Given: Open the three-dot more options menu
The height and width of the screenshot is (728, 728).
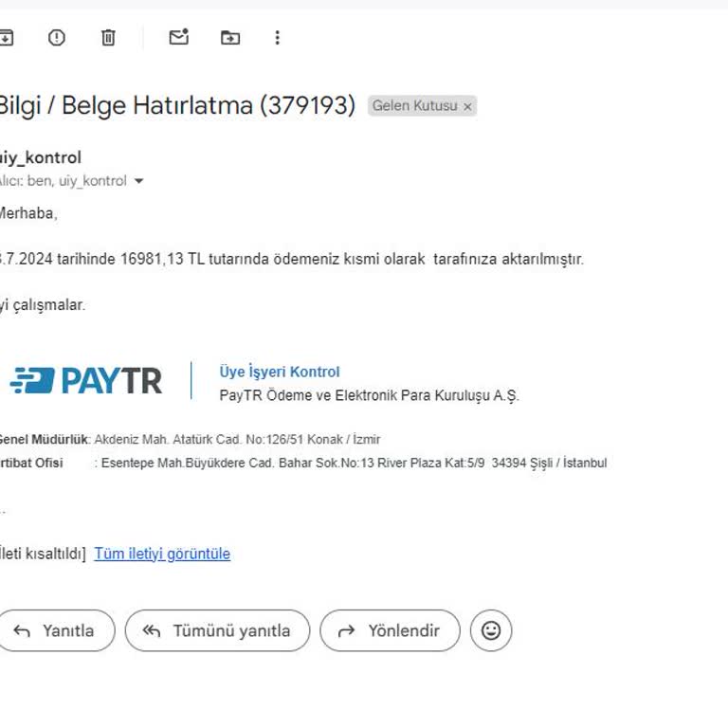Looking at the screenshot, I should coord(277,38).
